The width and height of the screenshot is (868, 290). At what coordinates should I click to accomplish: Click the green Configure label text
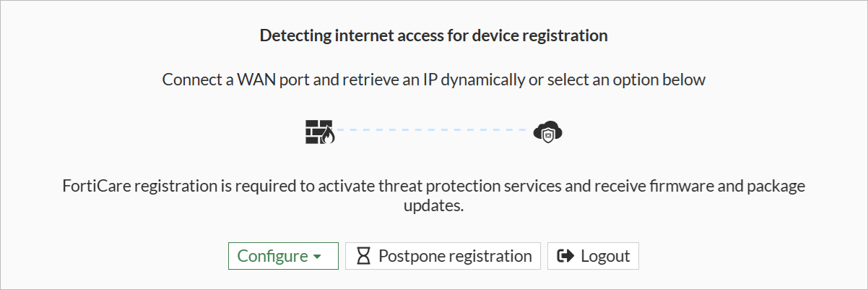tap(272, 256)
